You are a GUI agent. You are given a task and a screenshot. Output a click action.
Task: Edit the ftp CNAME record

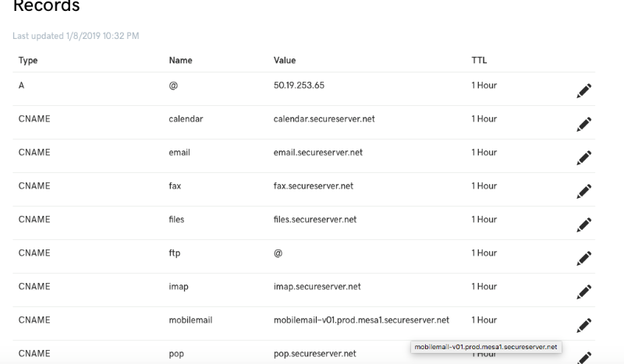click(583, 258)
